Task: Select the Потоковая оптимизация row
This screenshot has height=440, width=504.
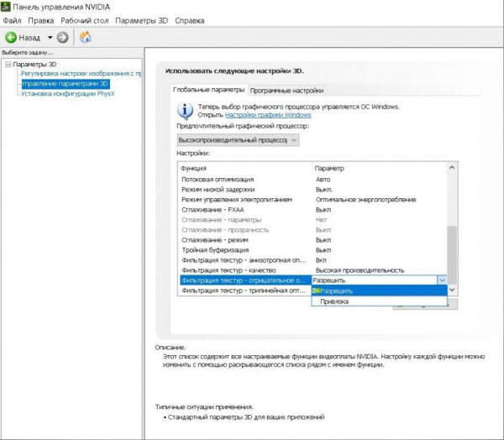Action: click(x=312, y=180)
